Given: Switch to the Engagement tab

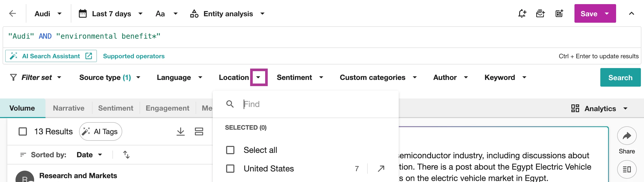Looking at the screenshot, I should coord(167,108).
